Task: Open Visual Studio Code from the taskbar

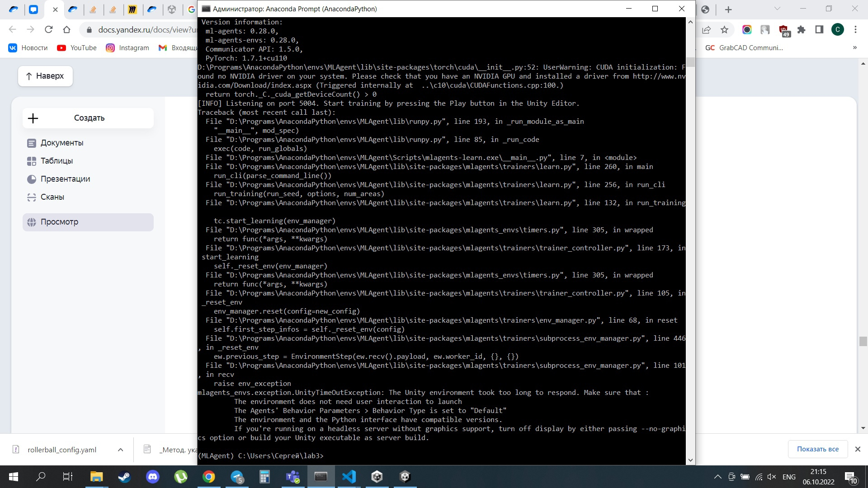Action: [349, 477]
